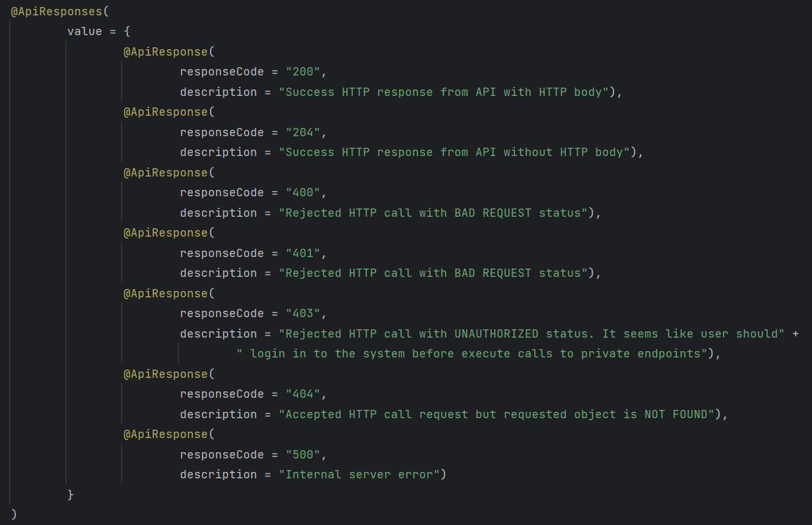Click the @ApiResponses annotation name
The height and width of the screenshot is (525, 812).
(x=53, y=11)
